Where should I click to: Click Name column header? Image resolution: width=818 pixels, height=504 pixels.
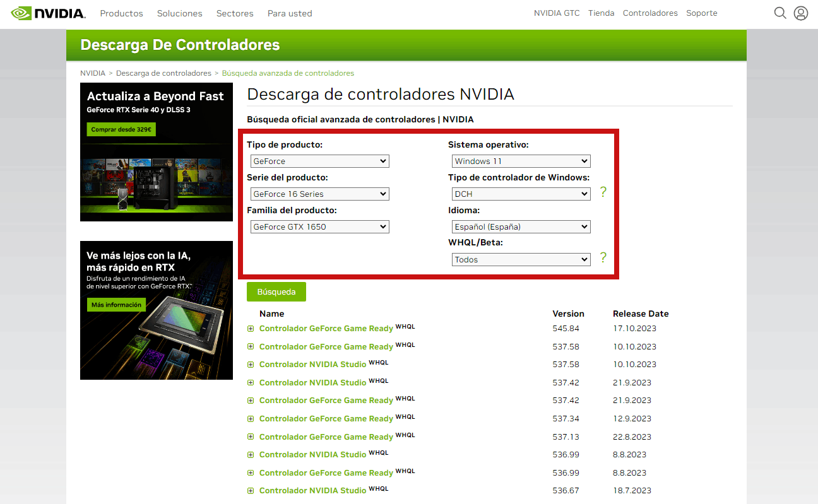point(272,314)
